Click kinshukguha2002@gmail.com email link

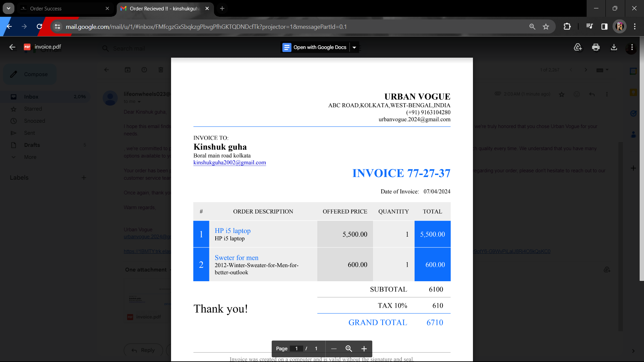tap(229, 163)
